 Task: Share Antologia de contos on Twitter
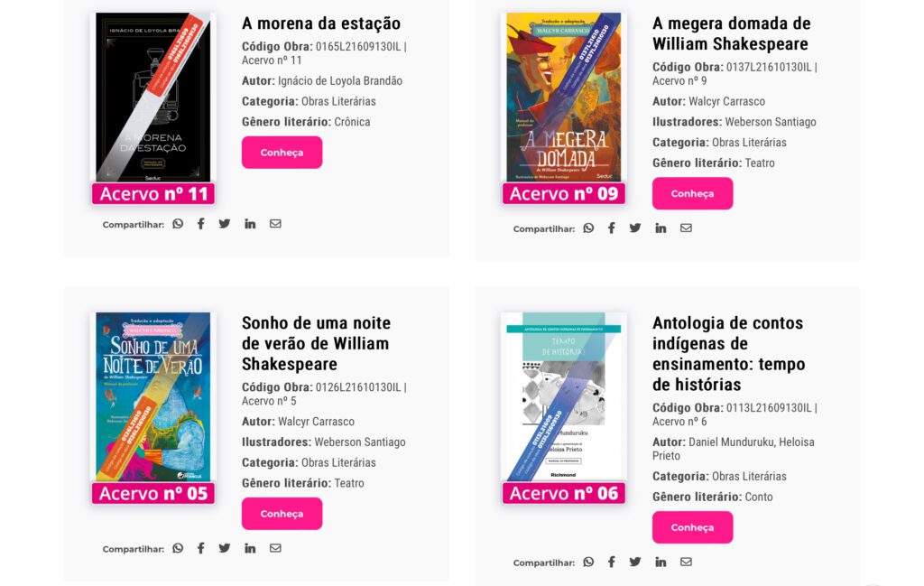[x=634, y=562]
